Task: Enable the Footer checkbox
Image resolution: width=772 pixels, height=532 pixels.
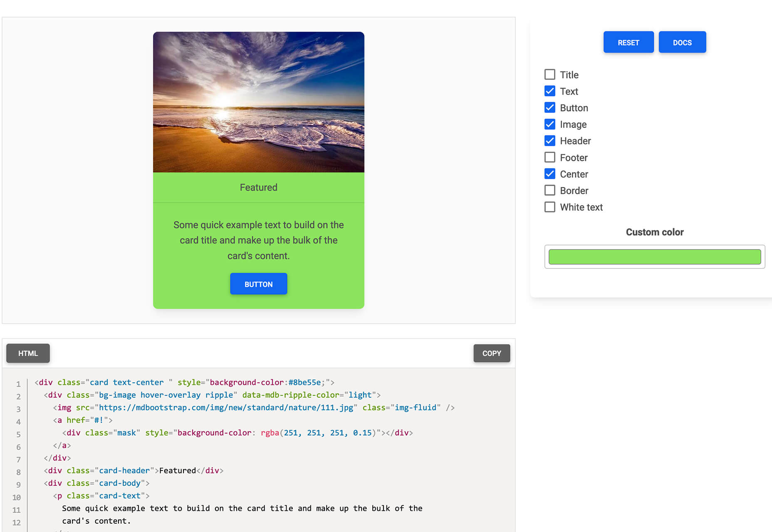Action: (549, 158)
